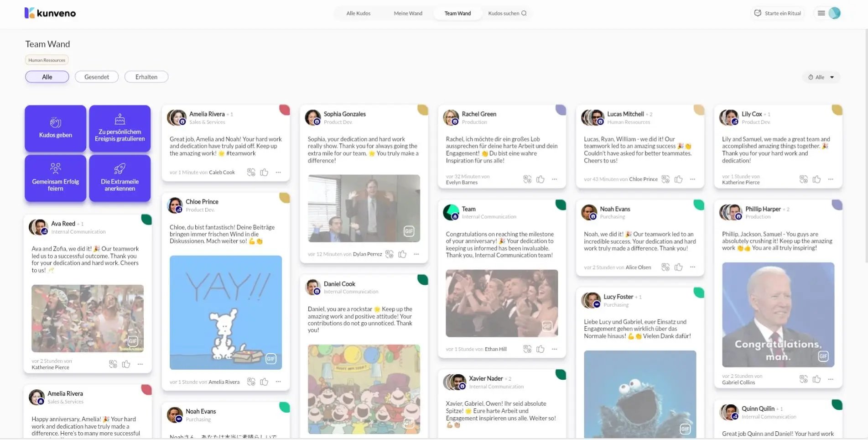Open more options on Katherine Pierce's Lily Cox kudos
The height and width of the screenshot is (440, 868).
click(x=831, y=179)
